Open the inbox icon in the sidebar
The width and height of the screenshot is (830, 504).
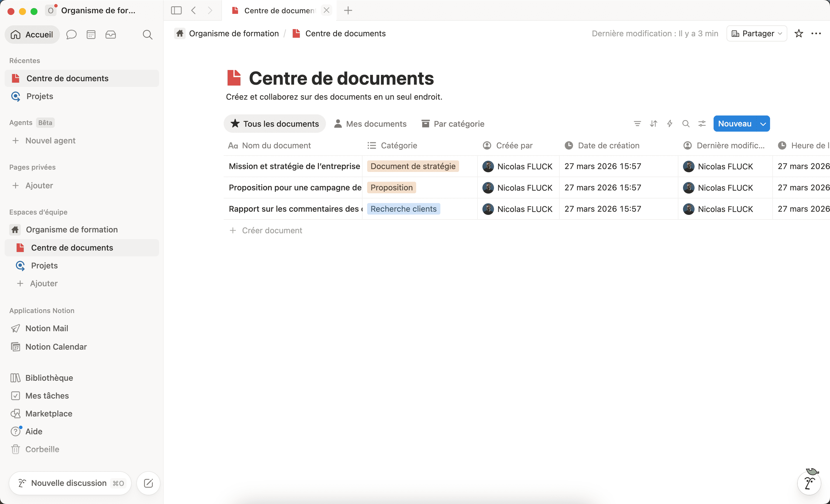pyautogui.click(x=111, y=34)
